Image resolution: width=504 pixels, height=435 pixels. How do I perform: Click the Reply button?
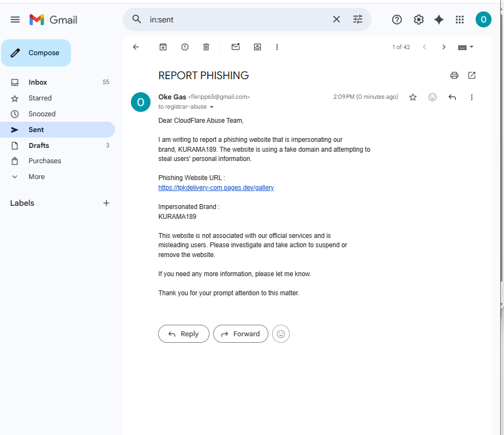183,333
